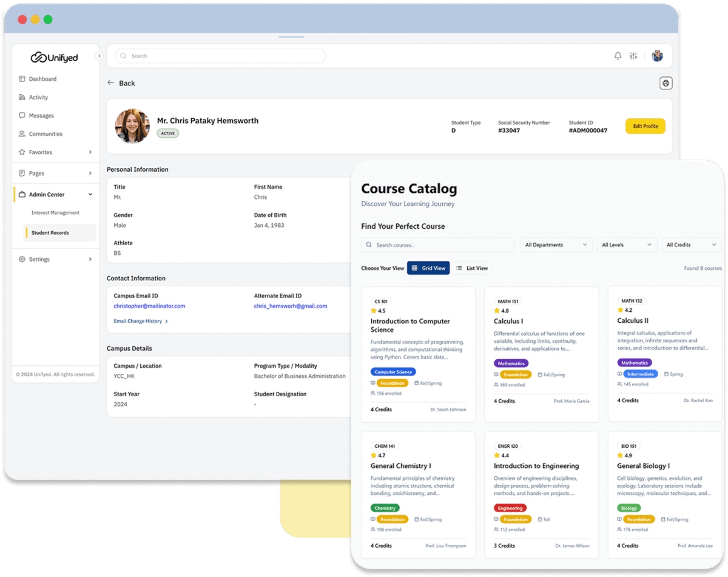
Task: Click the print icon button
Action: (666, 83)
